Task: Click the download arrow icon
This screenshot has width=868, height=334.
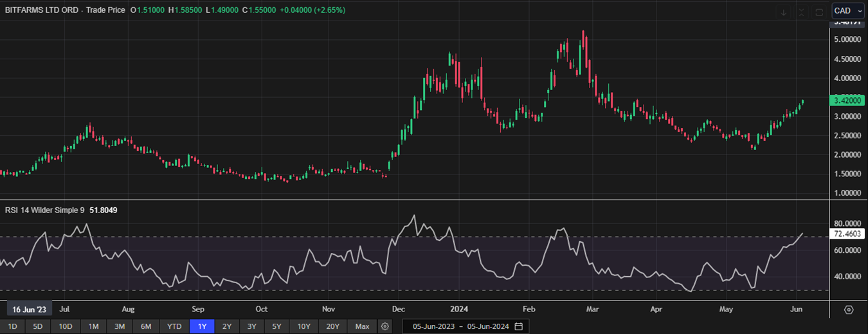Action: 783,12
